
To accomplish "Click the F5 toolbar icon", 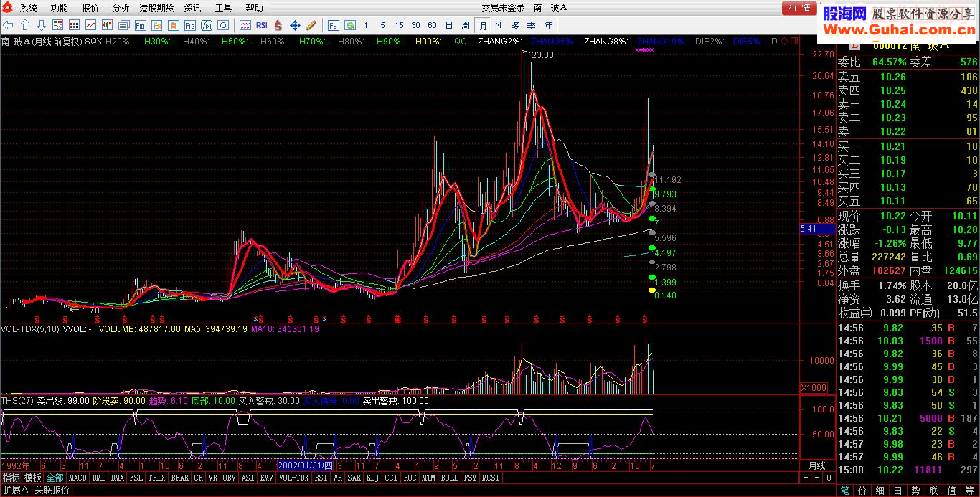I will click(x=334, y=25).
